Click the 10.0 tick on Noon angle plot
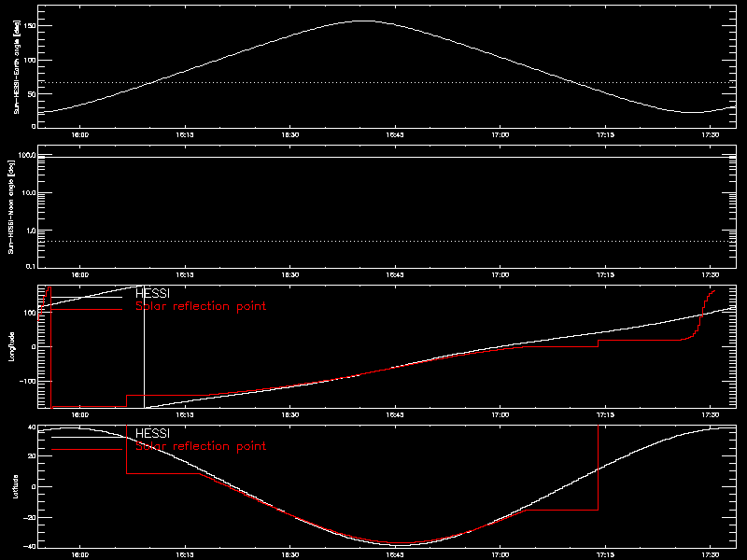Image resolution: width=747 pixels, height=560 pixels. 28,193
